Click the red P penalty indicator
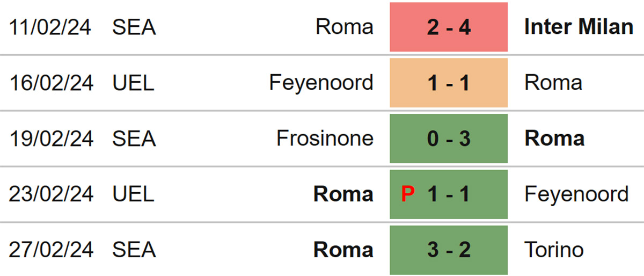 click(x=408, y=194)
